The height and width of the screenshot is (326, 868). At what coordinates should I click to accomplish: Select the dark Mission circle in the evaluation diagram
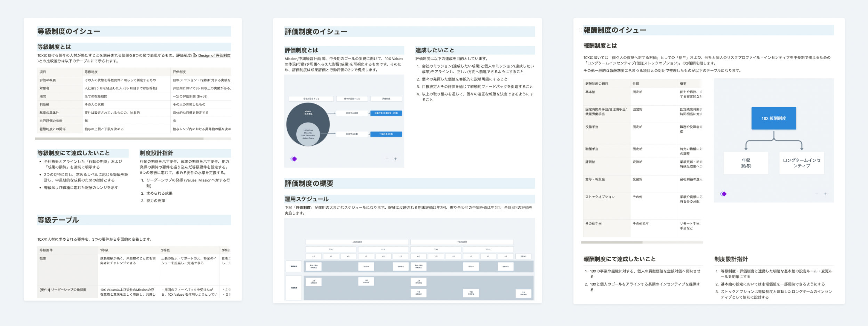pos(308,124)
